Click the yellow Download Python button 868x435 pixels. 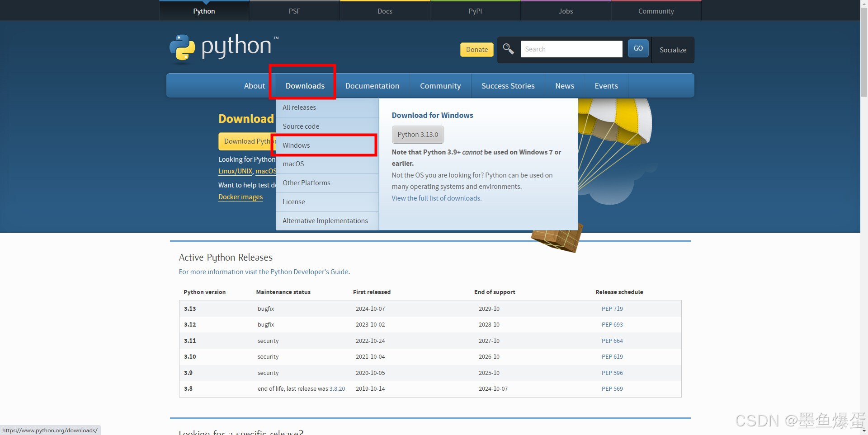(x=247, y=141)
